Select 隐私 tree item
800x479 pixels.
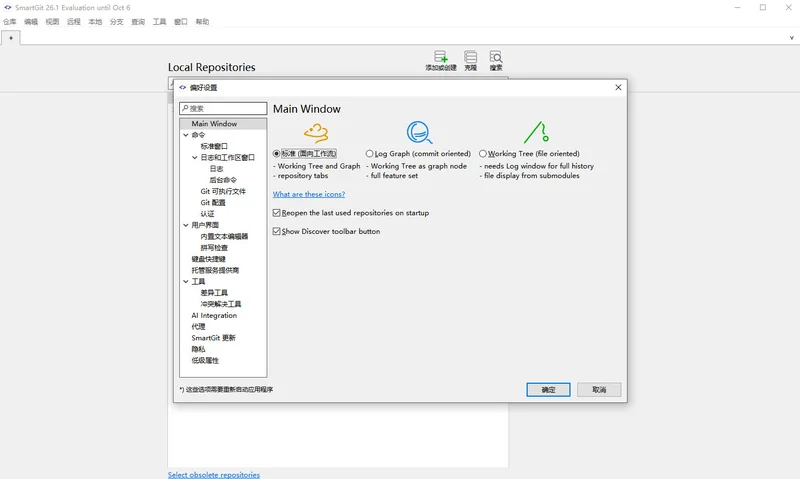pos(198,349)
